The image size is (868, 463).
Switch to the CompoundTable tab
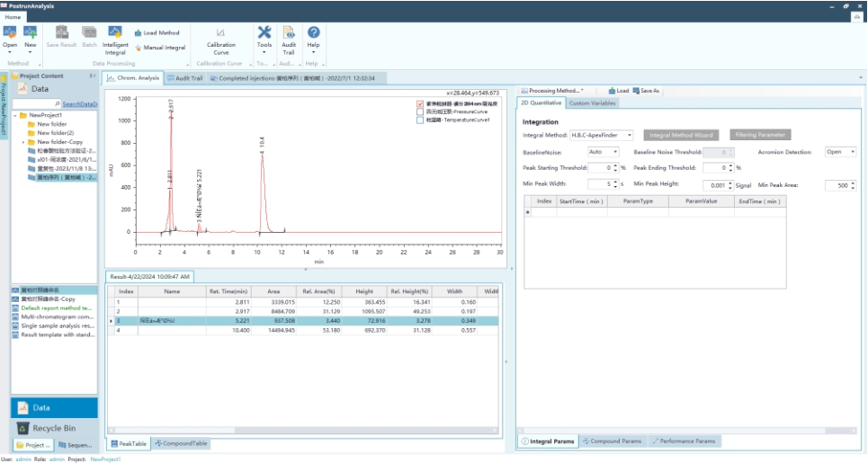pos(181,443)
